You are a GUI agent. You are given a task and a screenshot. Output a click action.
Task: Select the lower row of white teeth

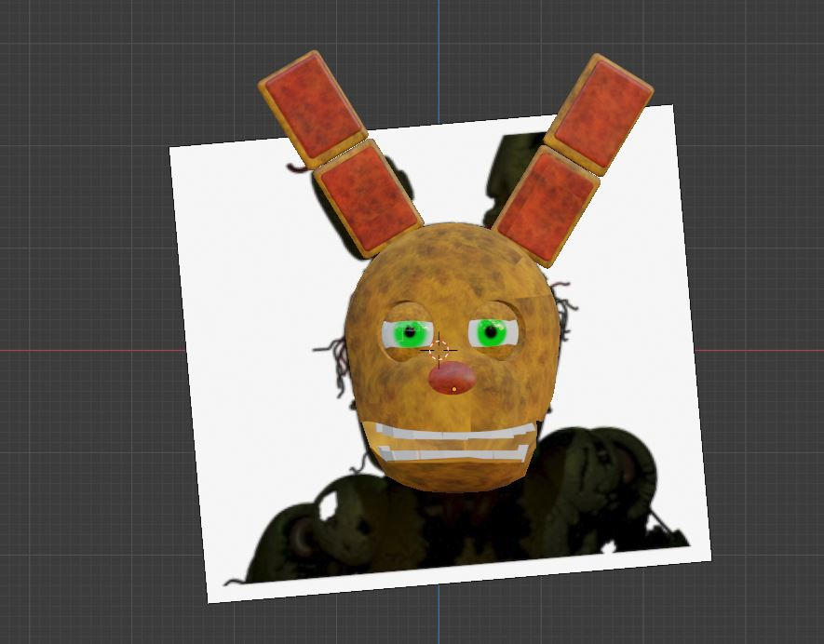pos(453,454)
